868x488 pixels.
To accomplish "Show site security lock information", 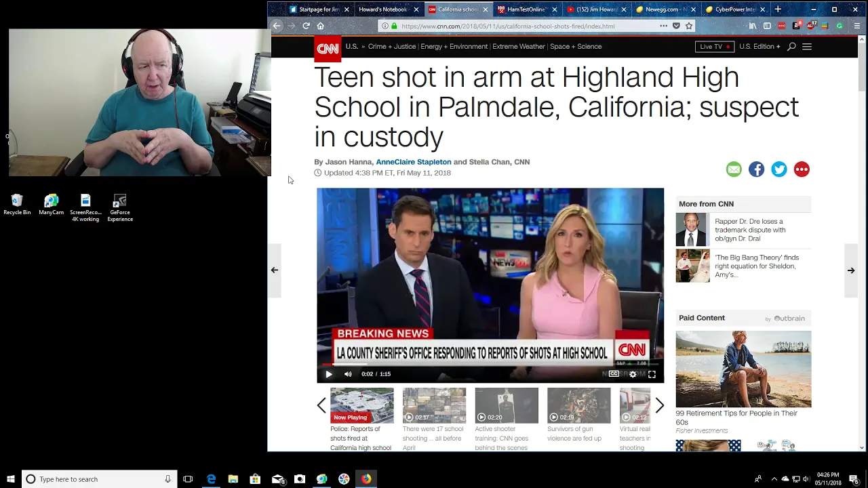I will click(394, 26).
